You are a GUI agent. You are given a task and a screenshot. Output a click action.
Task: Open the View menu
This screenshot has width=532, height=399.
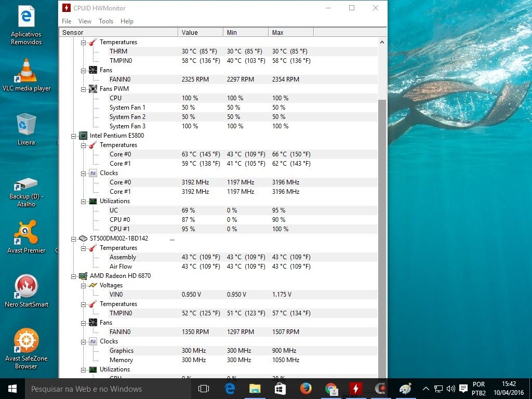pos(85,21)
